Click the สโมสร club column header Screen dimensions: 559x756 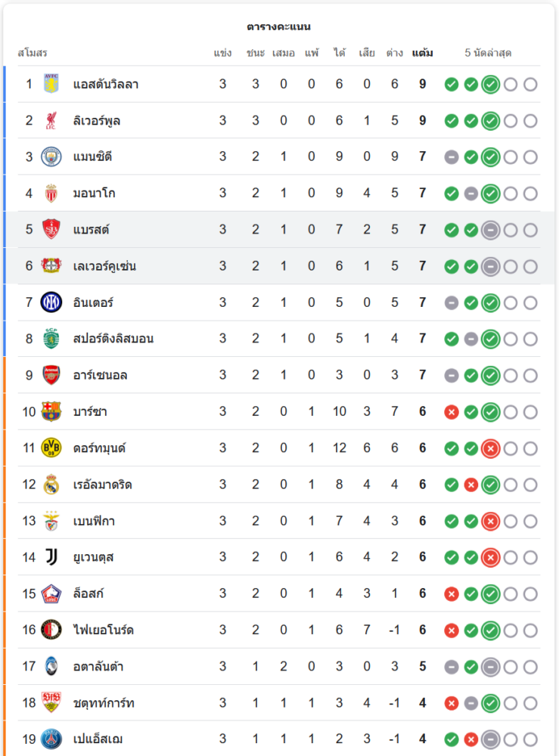coord(33,53)
